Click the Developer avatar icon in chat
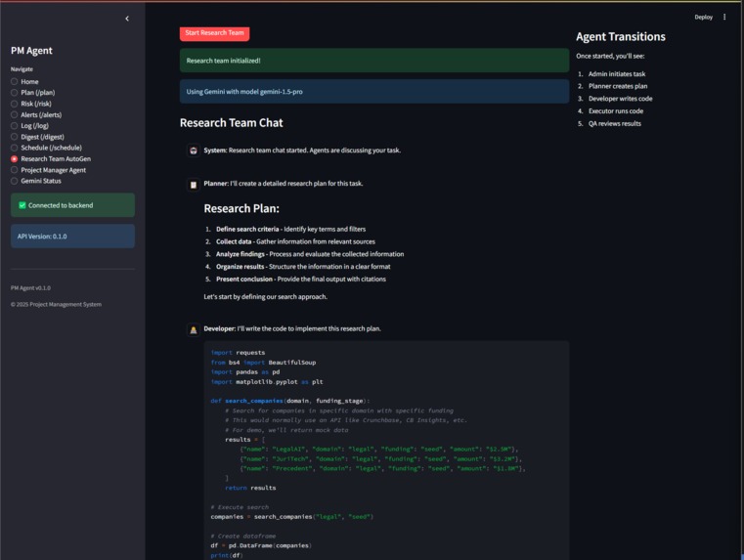Viewport: 744px width, 560px height. point(194,329)
